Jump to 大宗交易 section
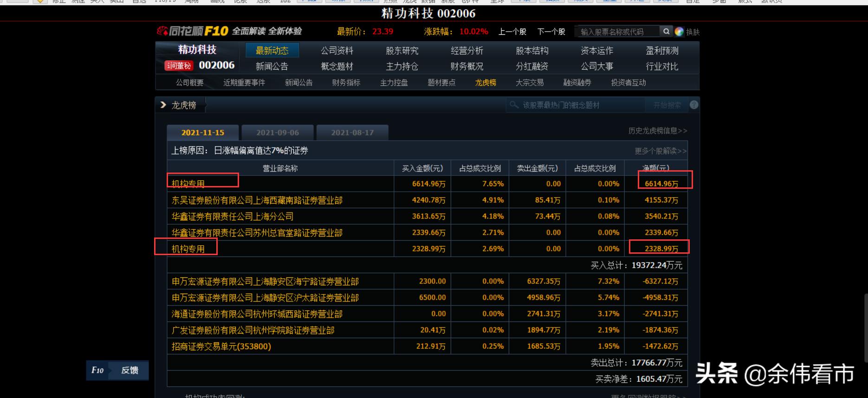This screenshot has width=868, height=398. tap(530, 83)
